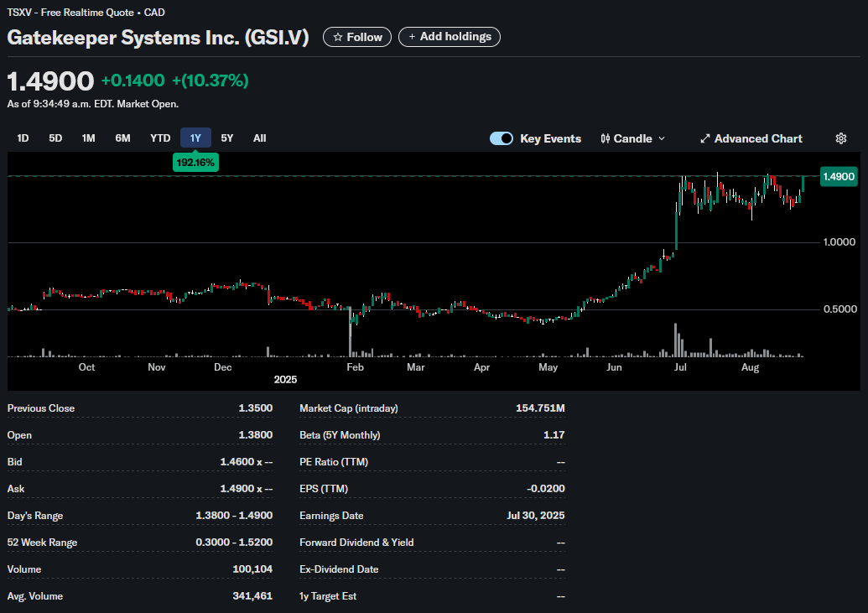Open chart settings gear icon

(x=841, y=138)
